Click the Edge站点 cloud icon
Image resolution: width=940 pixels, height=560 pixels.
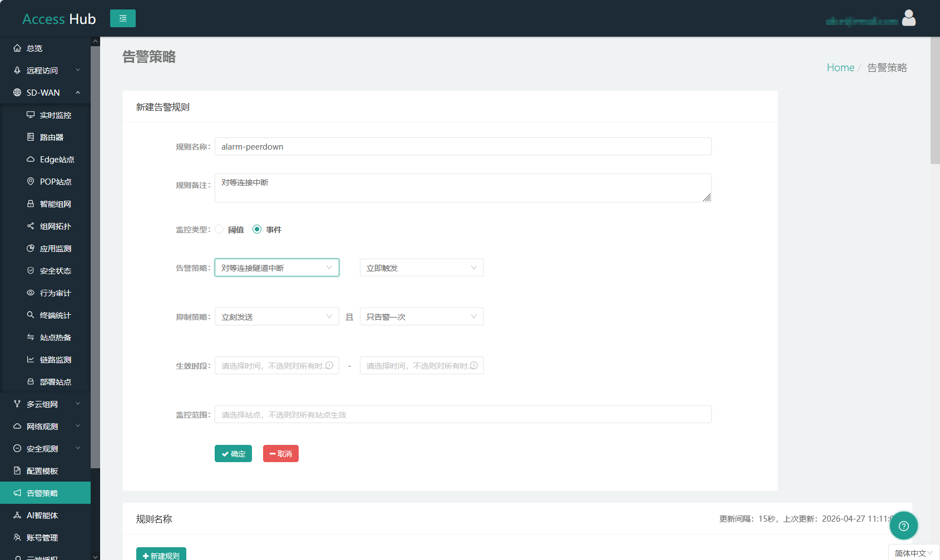[31, 159]
